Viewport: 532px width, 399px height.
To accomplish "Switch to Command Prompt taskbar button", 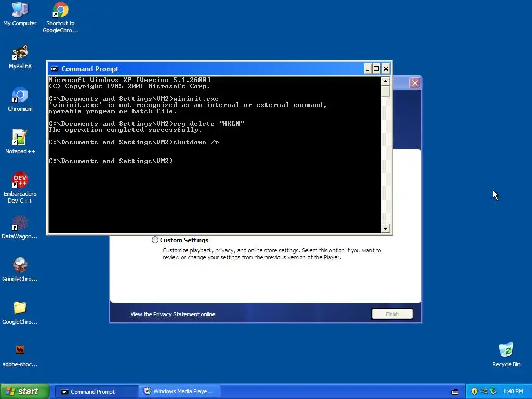I will [x=96, y=392].
